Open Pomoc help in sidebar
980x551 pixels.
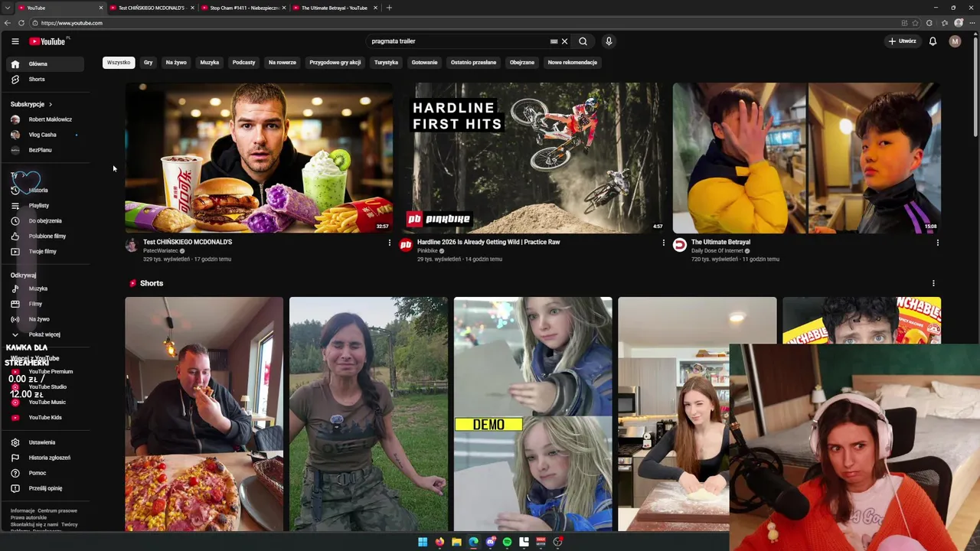[46, 473]
